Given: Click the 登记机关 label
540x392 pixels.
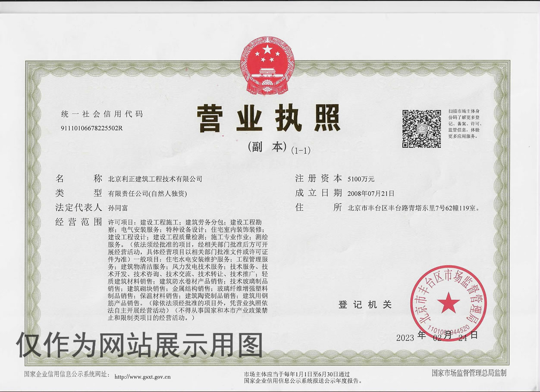Looking at the screenshot, I should pos(365,305).
